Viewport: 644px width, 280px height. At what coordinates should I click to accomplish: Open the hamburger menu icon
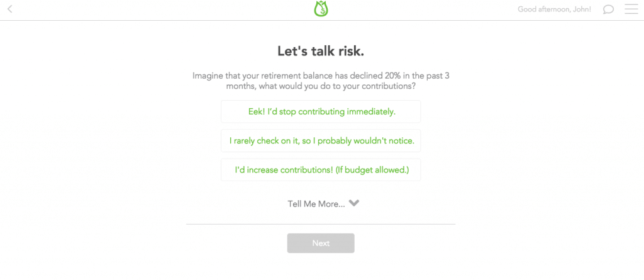pyautogui.click(x=631, y=9)
